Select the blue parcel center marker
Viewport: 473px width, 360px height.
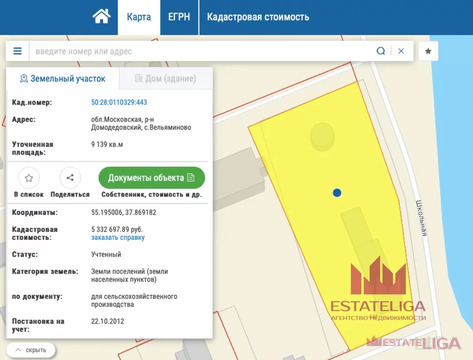(x=337, y=193)
